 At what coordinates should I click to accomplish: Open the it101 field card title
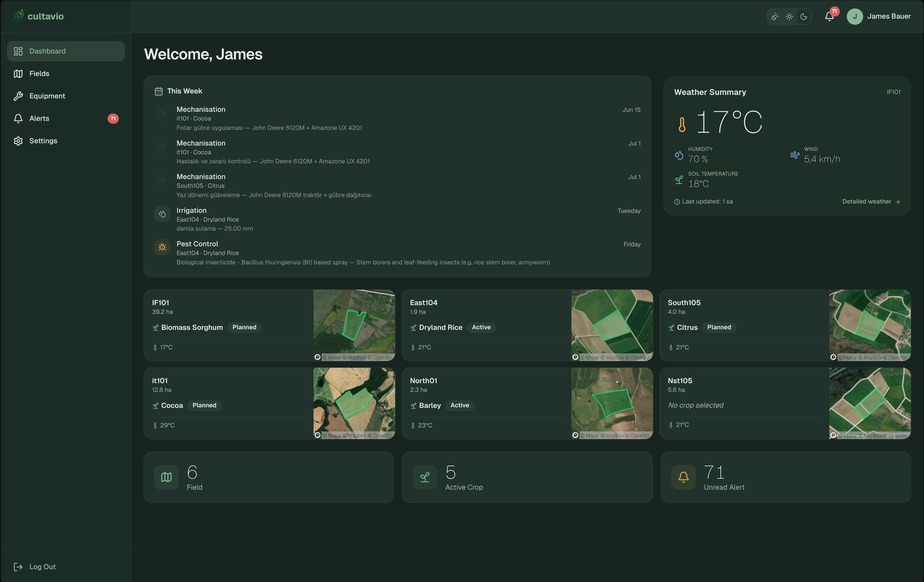tap(160, 381)
